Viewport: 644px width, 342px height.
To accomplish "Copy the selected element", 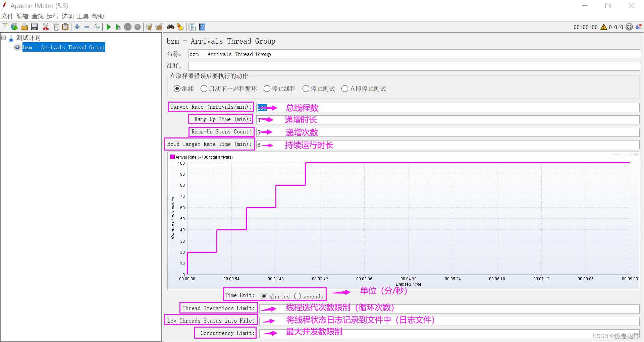I will [56, 27].
